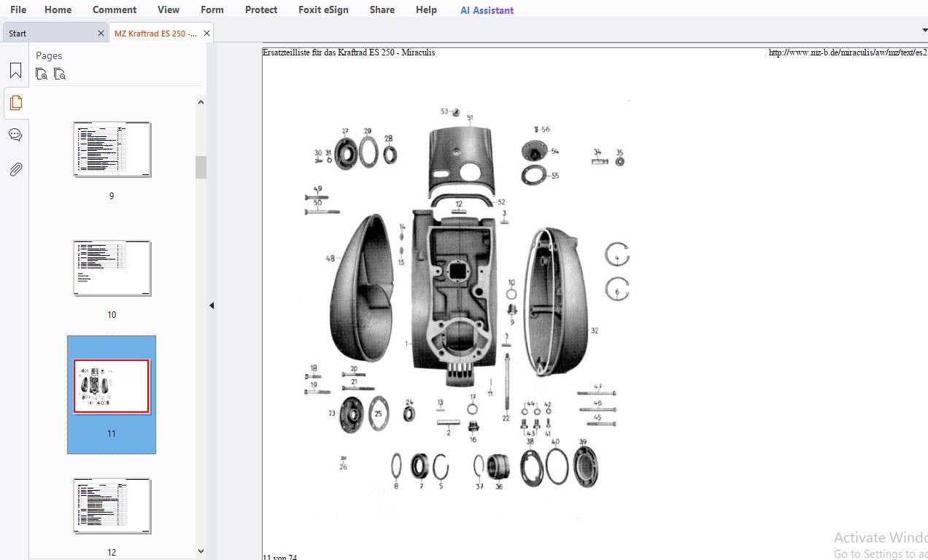This screenshot has width=928, height=560.
Task: Open the Comment ribbon tab
Action: pyautogui.click(x=115, y=9)
